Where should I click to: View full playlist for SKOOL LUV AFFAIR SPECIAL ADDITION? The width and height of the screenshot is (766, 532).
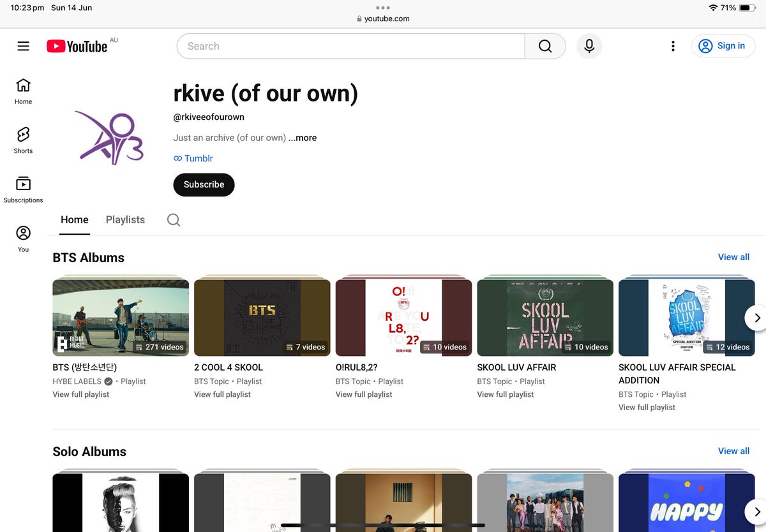(x=647, y=407)
